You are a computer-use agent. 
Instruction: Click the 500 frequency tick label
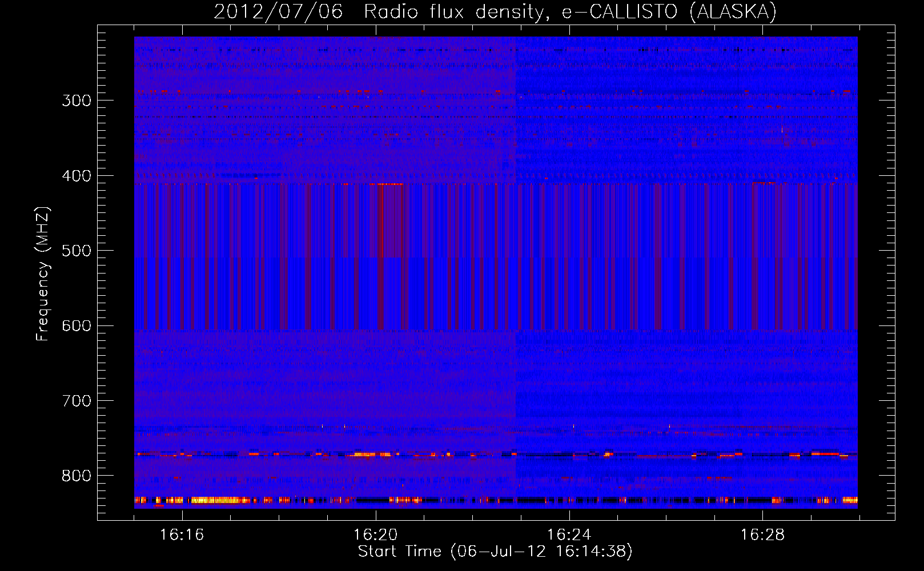tap(77, 251)
